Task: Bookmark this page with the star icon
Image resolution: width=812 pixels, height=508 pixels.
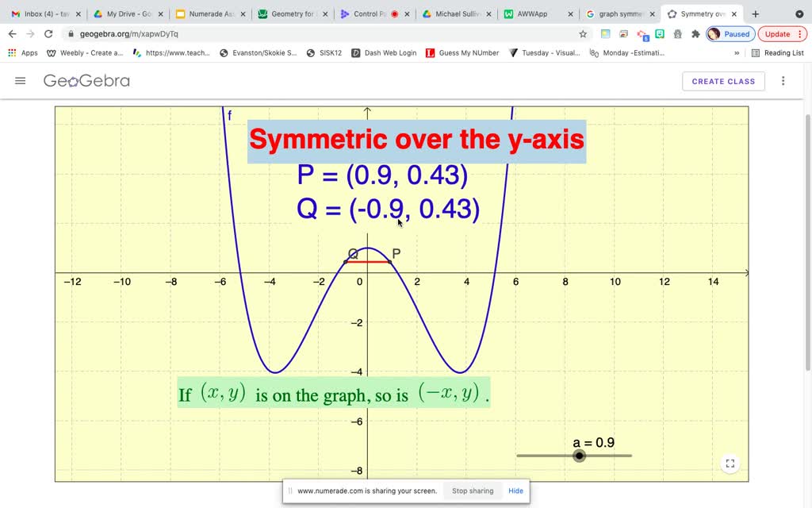Action: (583, 34)
